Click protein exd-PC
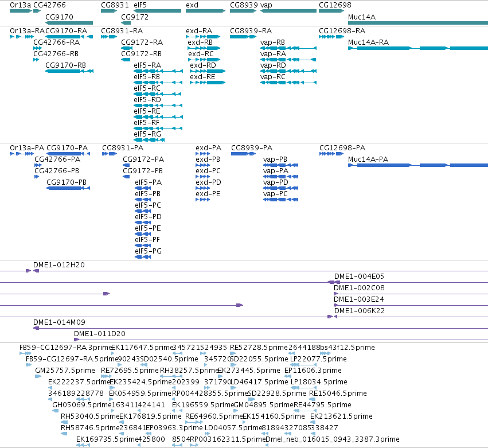488x448 pixels. (203, 177)
